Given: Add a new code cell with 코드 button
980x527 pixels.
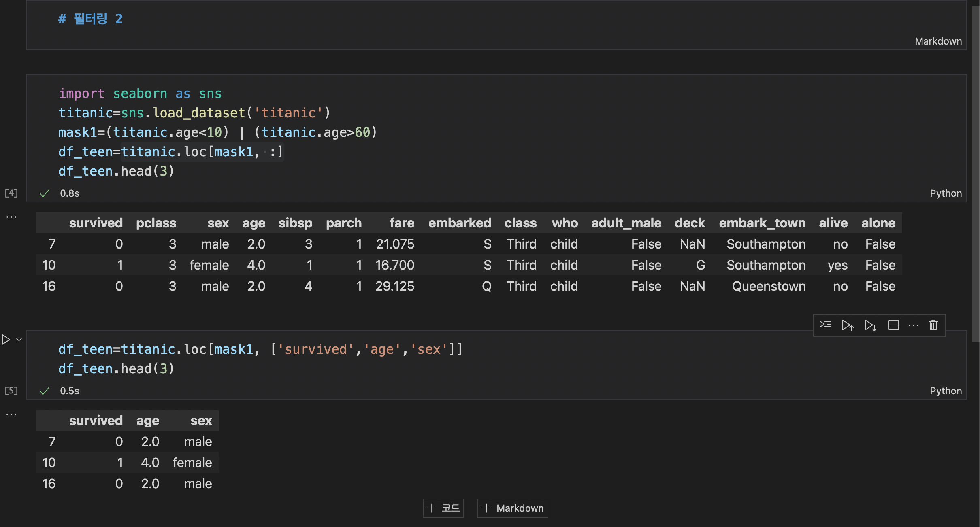Looking at the screenshot, I should pyautogui.click(x=443, y=508).
